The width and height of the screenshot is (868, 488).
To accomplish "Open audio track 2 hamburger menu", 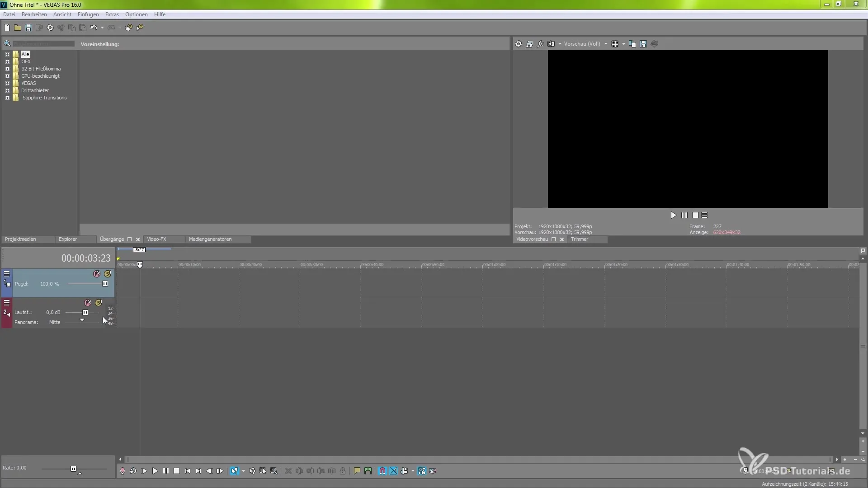I will tap(7, 303).
